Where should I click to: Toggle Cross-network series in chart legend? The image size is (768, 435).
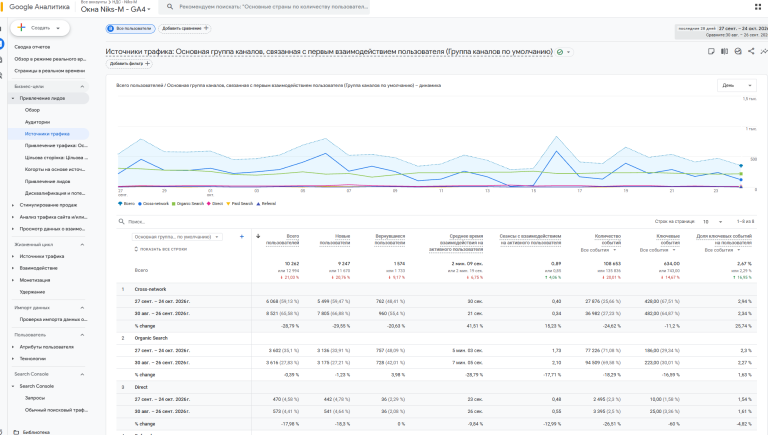(153, 204)
